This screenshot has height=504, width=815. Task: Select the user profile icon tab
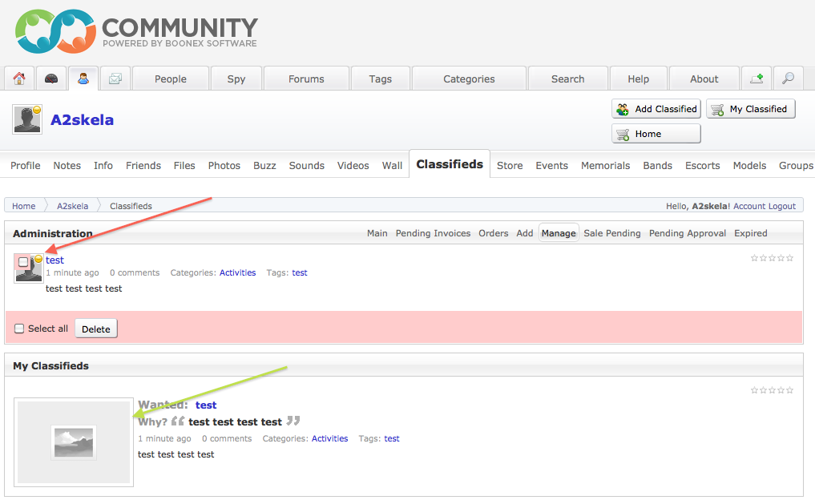pyautogui.click(x=83, y=79)
